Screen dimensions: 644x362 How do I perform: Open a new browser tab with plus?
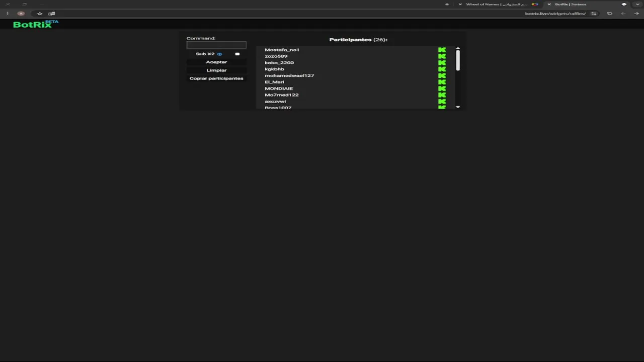click(x=447, y=4)
